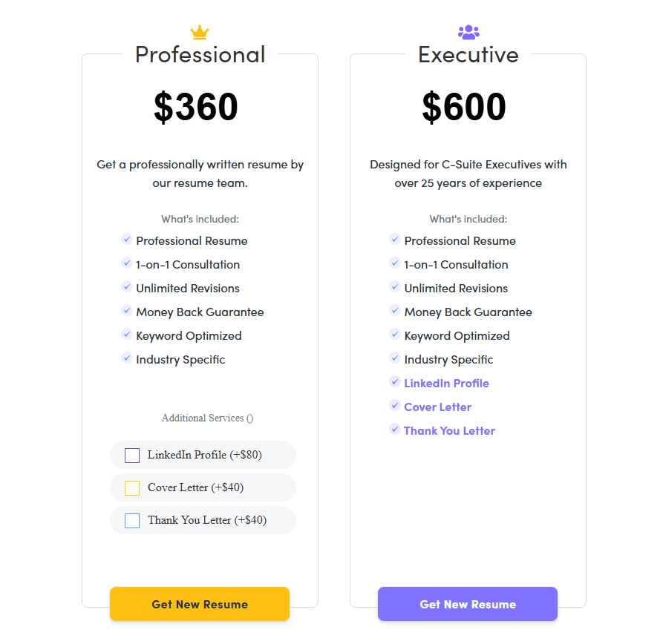
Task: Click the purple Thank You Letter feature text
Action: point(449,431)
